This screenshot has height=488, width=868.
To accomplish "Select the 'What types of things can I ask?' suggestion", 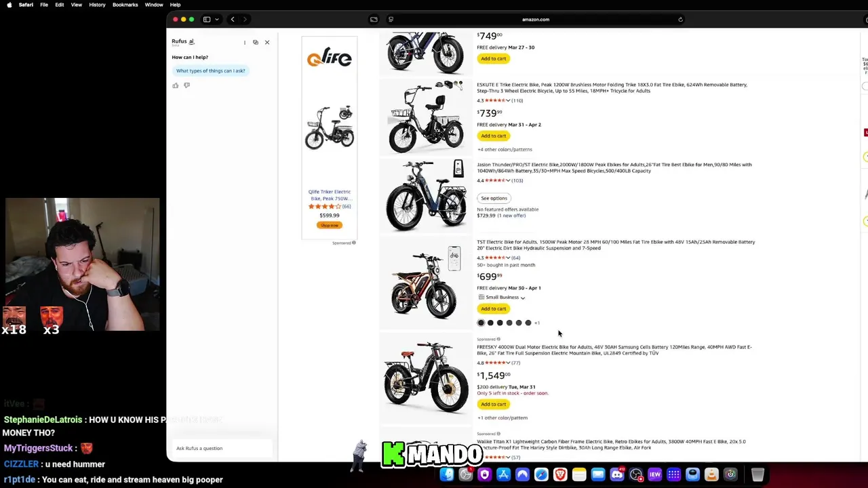I will tap(210, 70).
